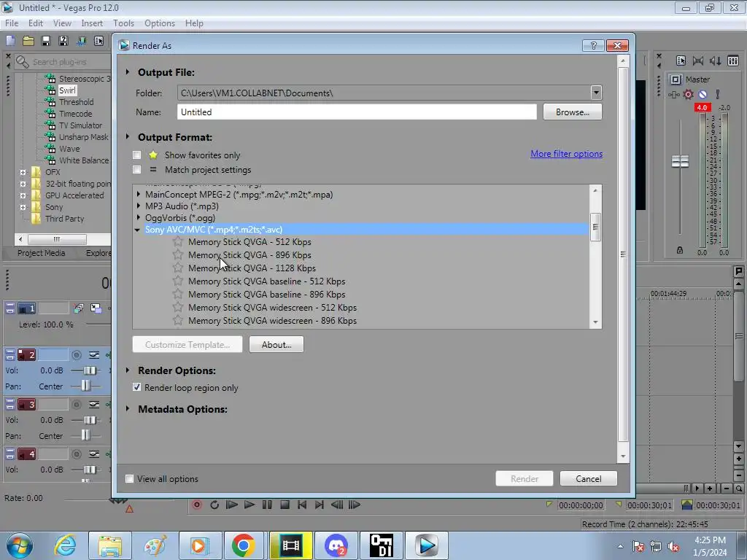Click the Downmix output icon in mixer
This screenshot has height=560, width=747.
[x=698, y=61]
